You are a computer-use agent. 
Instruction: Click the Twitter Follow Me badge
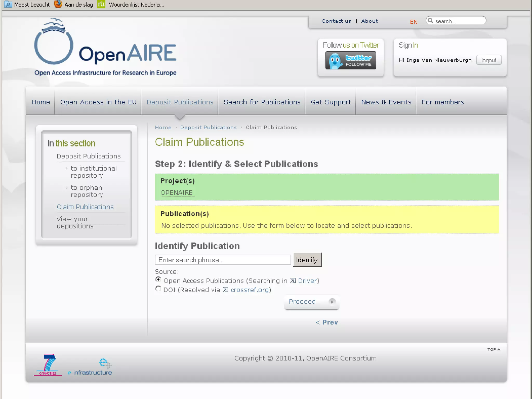[350, 60]
